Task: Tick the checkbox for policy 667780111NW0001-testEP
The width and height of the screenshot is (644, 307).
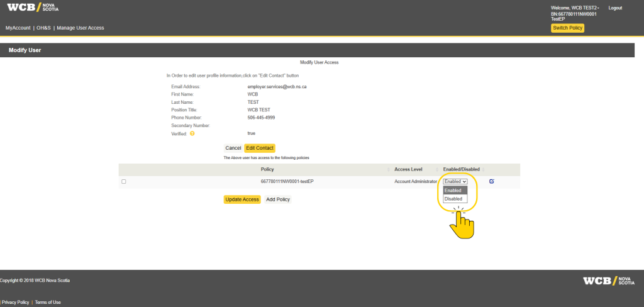Action: pos(124,182)
